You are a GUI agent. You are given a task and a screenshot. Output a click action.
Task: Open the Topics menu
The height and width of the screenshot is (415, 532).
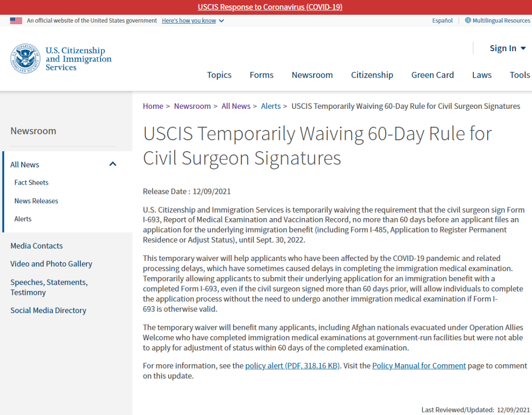[219, 75]
